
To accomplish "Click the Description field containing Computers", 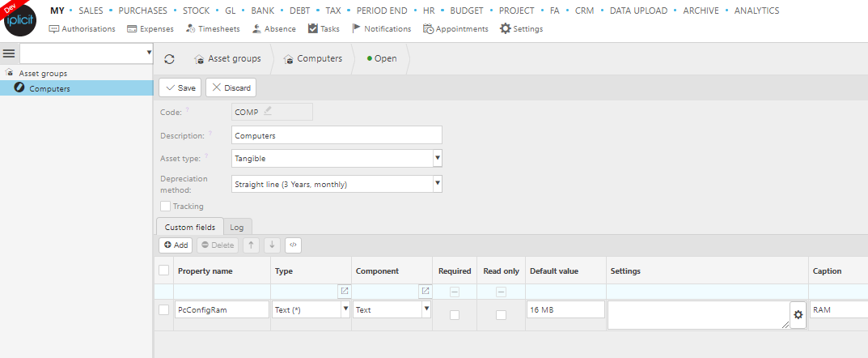I will 337,135.
